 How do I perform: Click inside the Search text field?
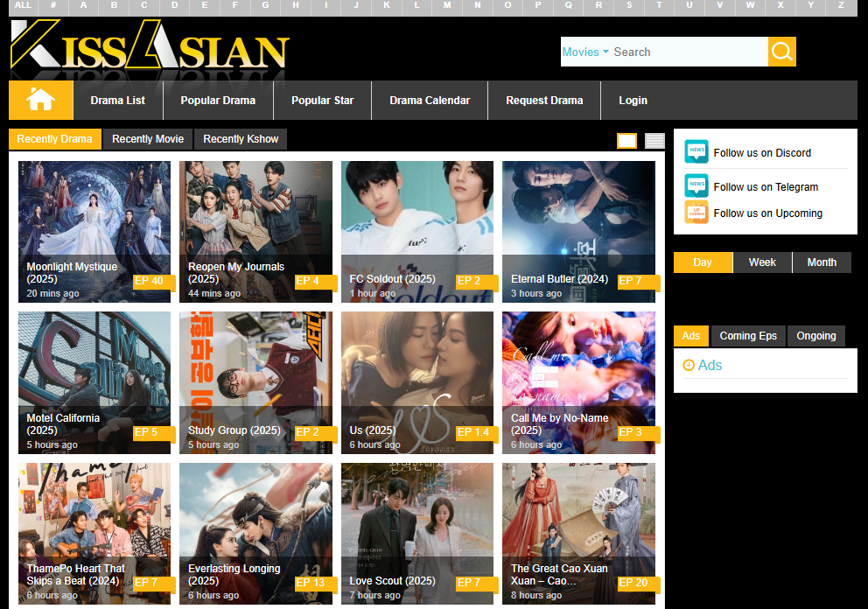pyautogui.click(x=687, y=52)
